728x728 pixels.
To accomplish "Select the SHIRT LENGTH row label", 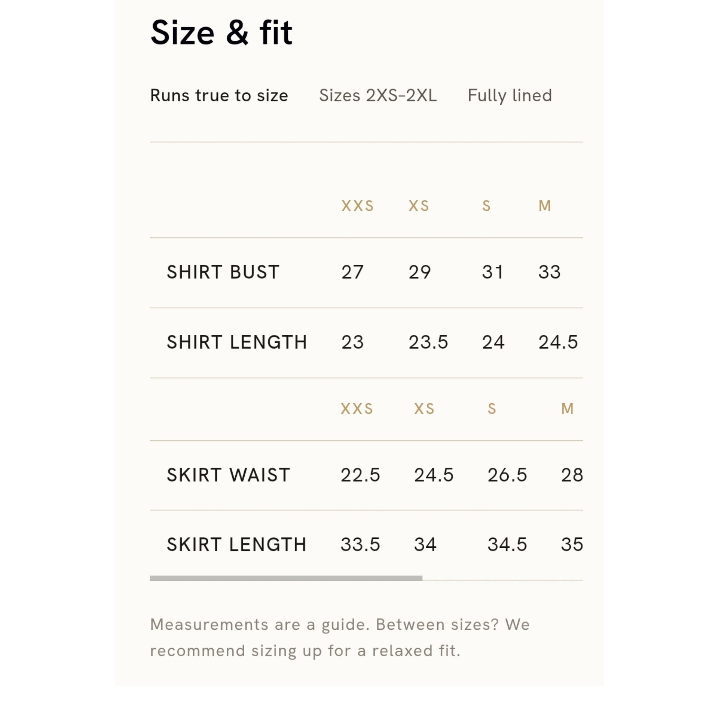I will [x=237, y=342].
